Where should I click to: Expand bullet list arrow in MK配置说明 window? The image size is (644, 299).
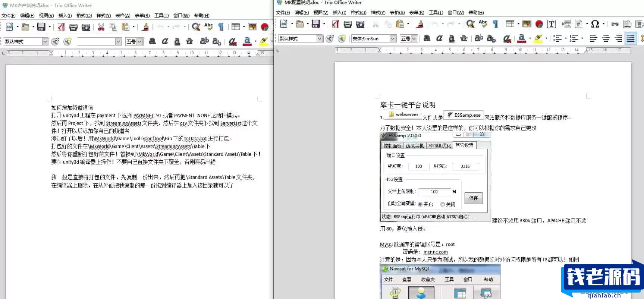point(566,38)
